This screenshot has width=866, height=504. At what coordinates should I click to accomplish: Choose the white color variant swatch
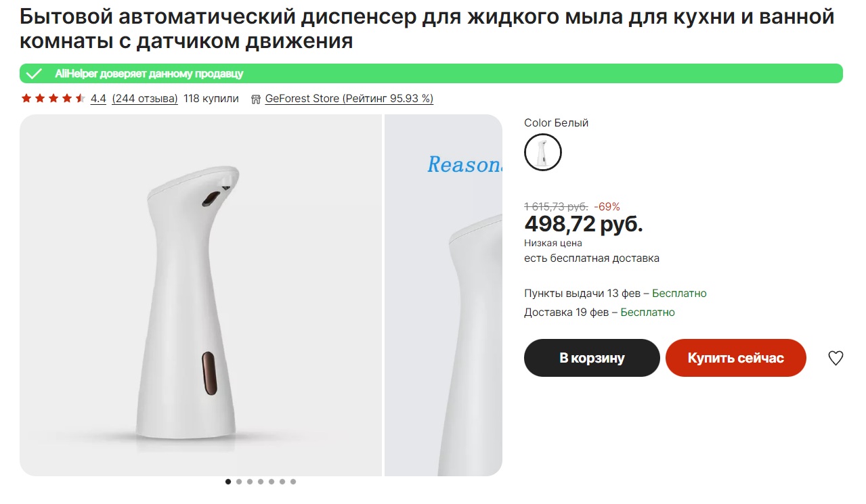pos(543,152)
